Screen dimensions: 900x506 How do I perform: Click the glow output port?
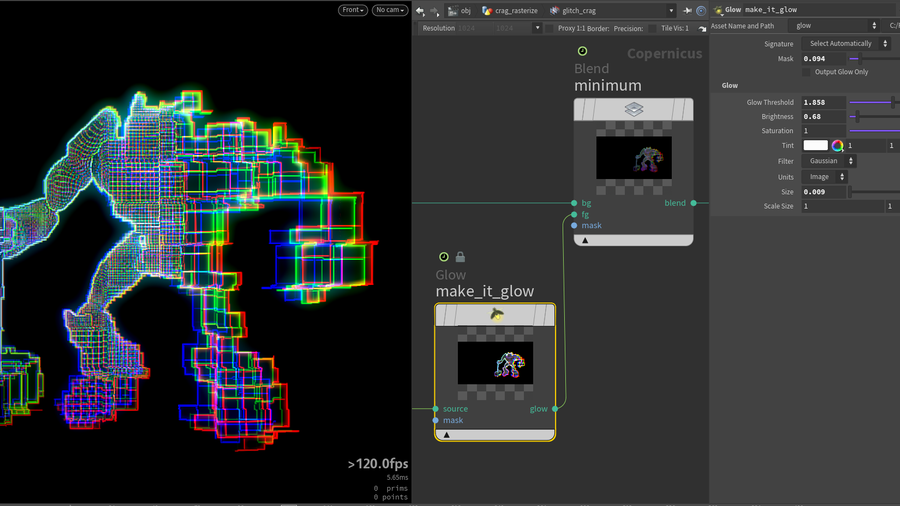pyautogui.click(x=554, y=409)
